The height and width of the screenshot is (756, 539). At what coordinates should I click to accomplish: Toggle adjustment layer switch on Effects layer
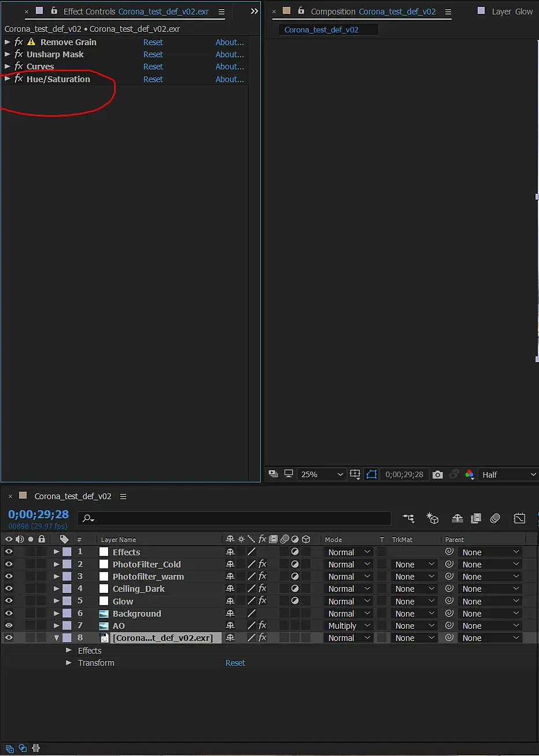pos(295,552)
